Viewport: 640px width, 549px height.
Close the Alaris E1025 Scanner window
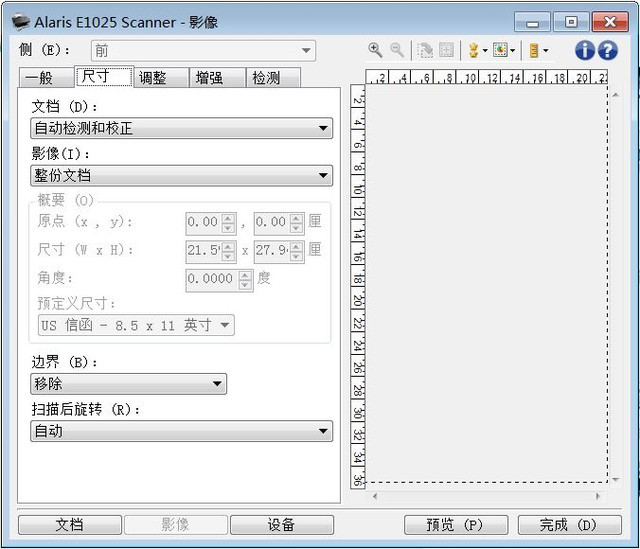coord(610,22)
